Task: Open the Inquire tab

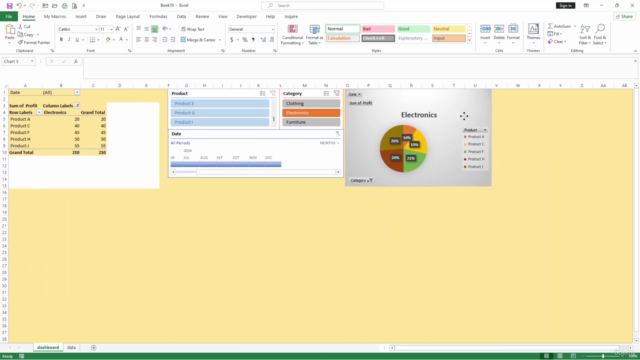Action: (x=291, y=16)
